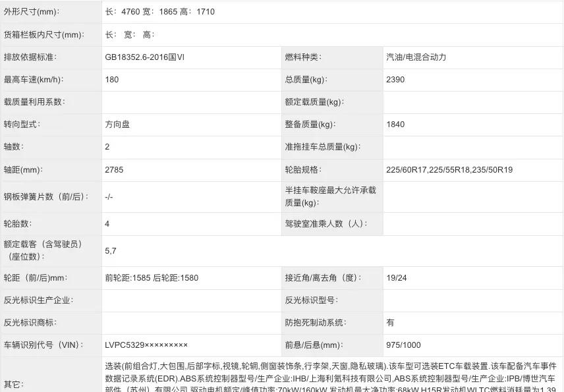Select the 整备质量(kg) label
The image size is (564, 392).
point(310,125)
